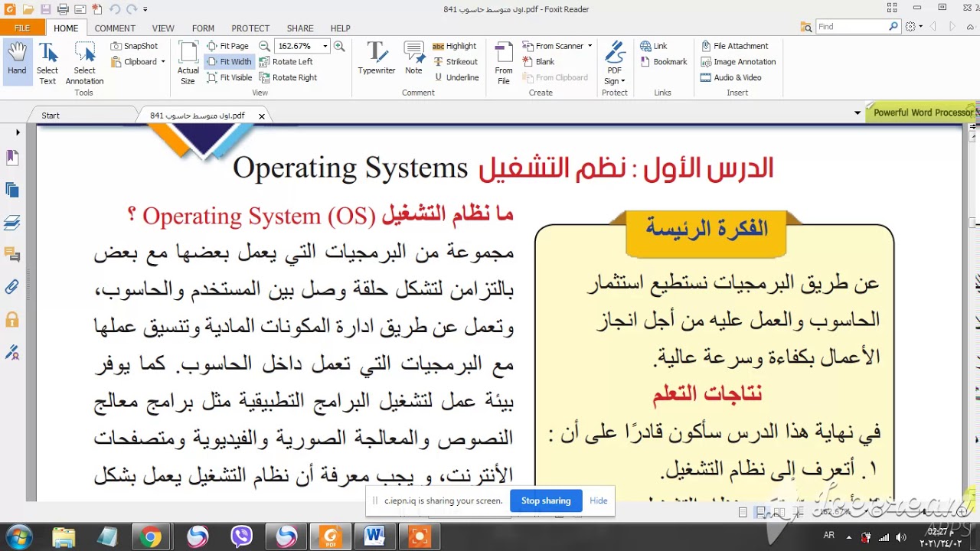980x551 pixels.
Task: Choose the Select Annotation tool
Action: click(84, 63)
